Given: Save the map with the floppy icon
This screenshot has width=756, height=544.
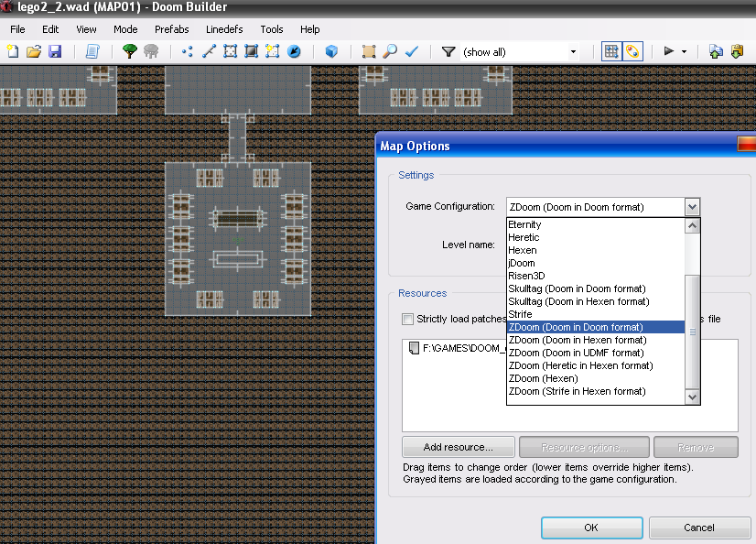Looking at the screenshot, I should coord(55,51).
